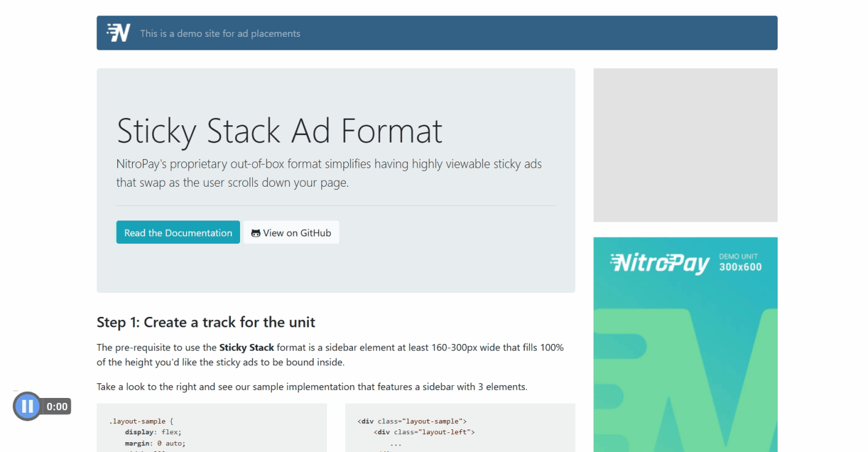Image resolution: width=868 pixels, height=452 pixels.
Task: Click 'This is a demo site' header text
Action: pyautogui.click(x=220, y=33)
